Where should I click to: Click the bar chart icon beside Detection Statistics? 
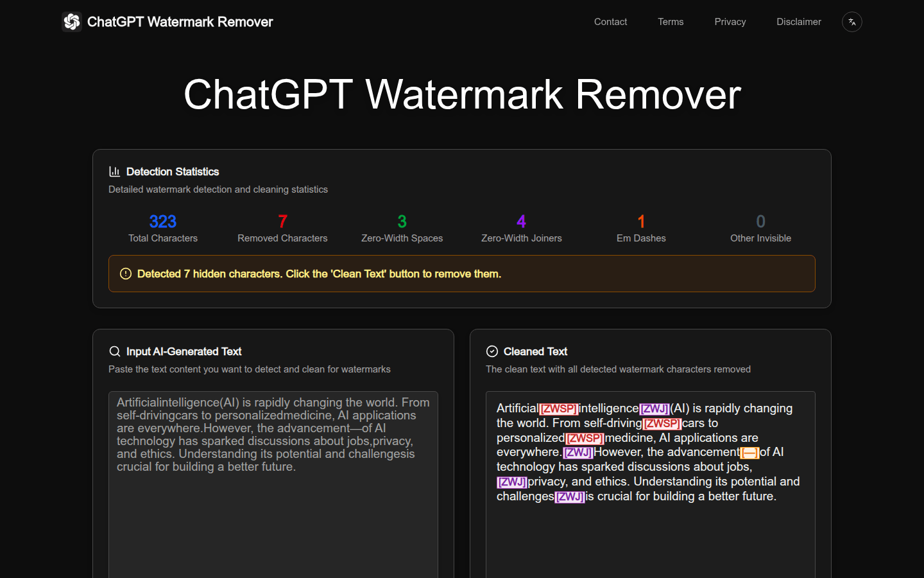point(114,171)
